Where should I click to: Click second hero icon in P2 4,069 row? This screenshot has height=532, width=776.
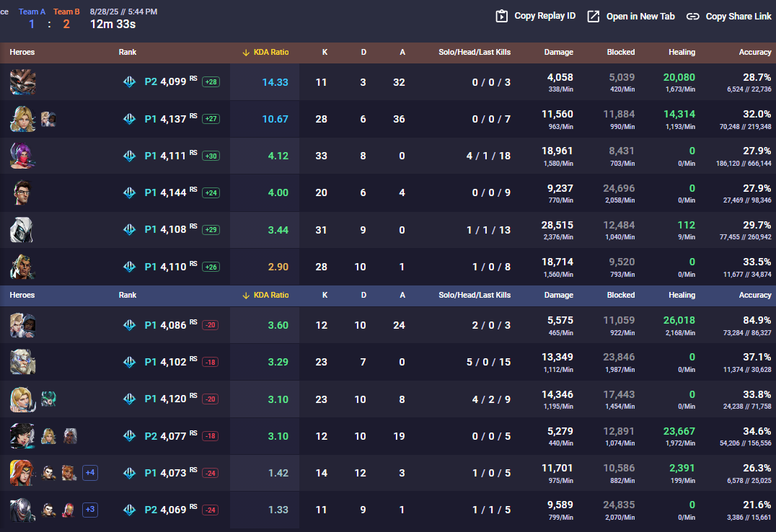[x=48, y=510]
